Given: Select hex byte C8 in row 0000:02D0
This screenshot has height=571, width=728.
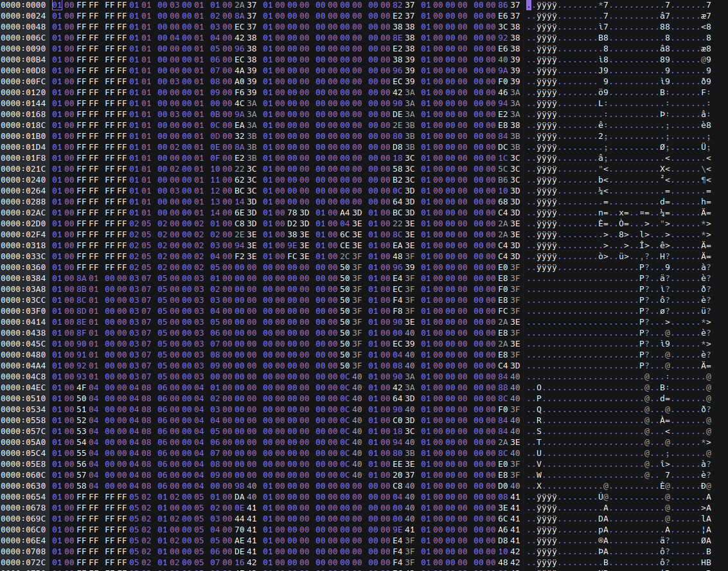Looking at the screenshot, I should coord(240,224).
